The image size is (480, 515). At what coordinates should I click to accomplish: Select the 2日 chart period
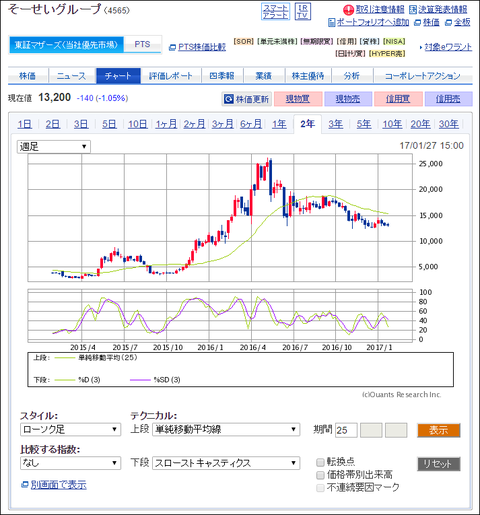[53, 124]
